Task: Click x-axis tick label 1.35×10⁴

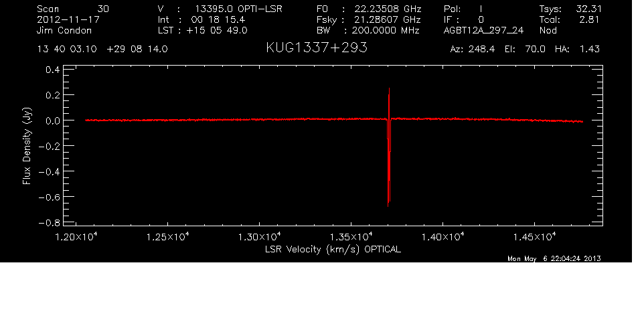Action: click(351, 237)
